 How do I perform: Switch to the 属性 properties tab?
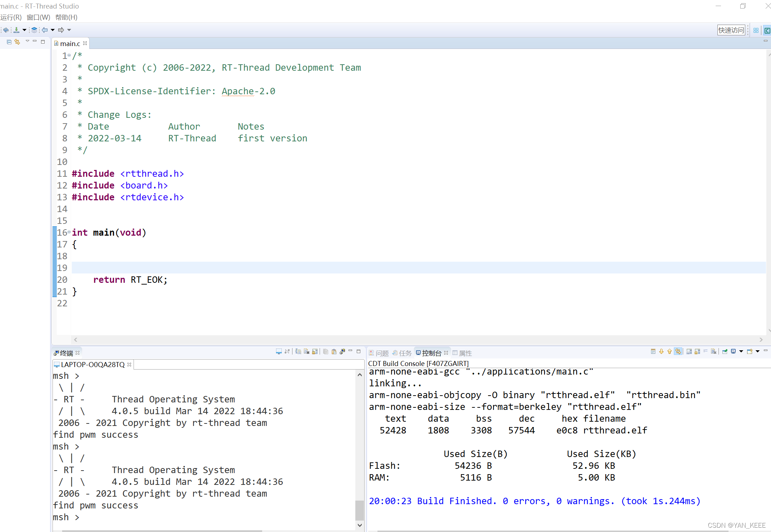coord(462,353)
